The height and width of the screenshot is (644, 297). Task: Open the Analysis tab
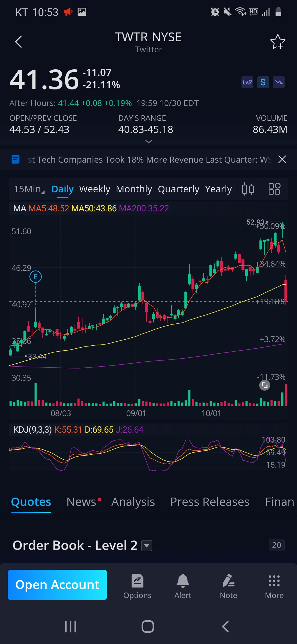[x=133, y=502]
